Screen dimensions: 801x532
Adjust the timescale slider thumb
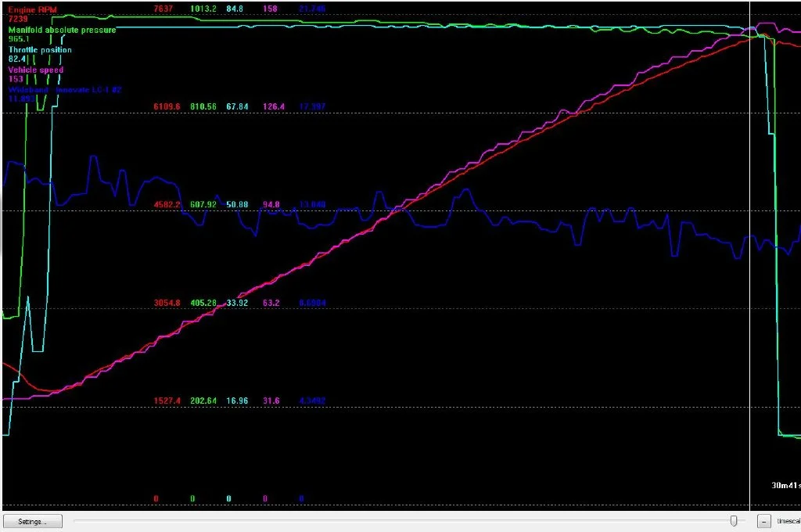point(734,521)
